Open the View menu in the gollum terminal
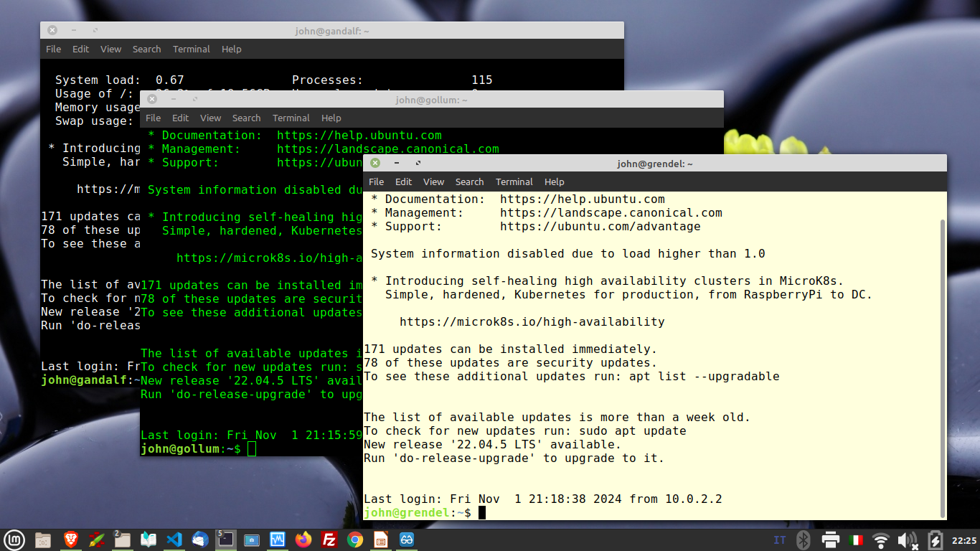This screenshot has width=980, height=551. click(210, 118)
